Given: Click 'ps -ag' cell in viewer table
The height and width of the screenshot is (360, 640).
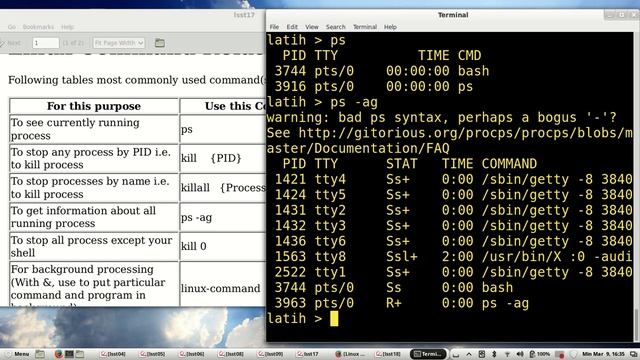Looking at the screenshot, I should [222, 218].
